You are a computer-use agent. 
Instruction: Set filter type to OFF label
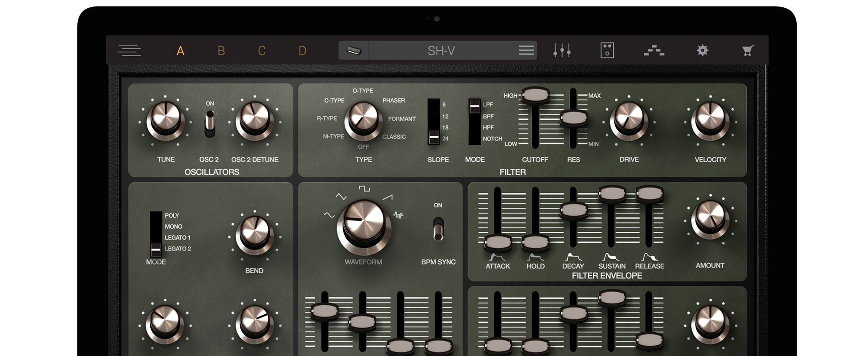(x=363, y=147)
